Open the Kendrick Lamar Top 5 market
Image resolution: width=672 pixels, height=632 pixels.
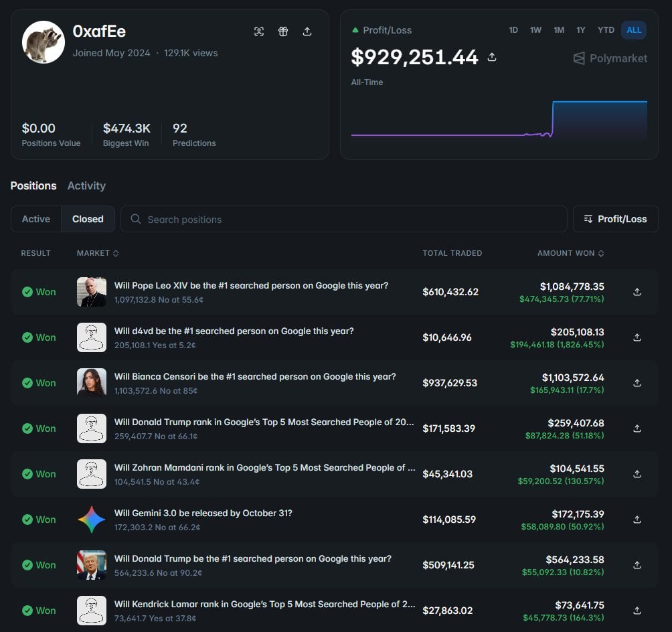(x=264, y=604)
